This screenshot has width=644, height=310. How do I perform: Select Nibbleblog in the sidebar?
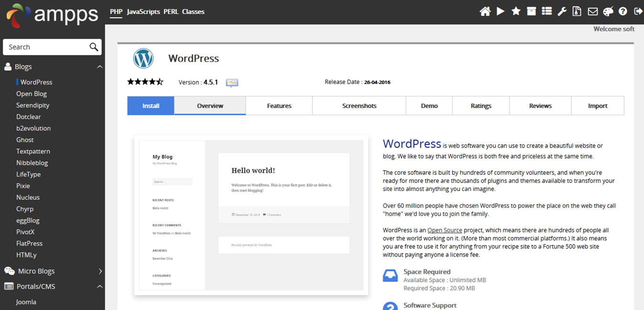point(32,162)
